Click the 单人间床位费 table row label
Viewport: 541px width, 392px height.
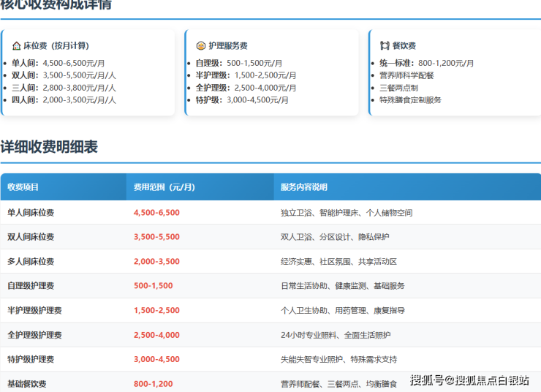(31, 213)
